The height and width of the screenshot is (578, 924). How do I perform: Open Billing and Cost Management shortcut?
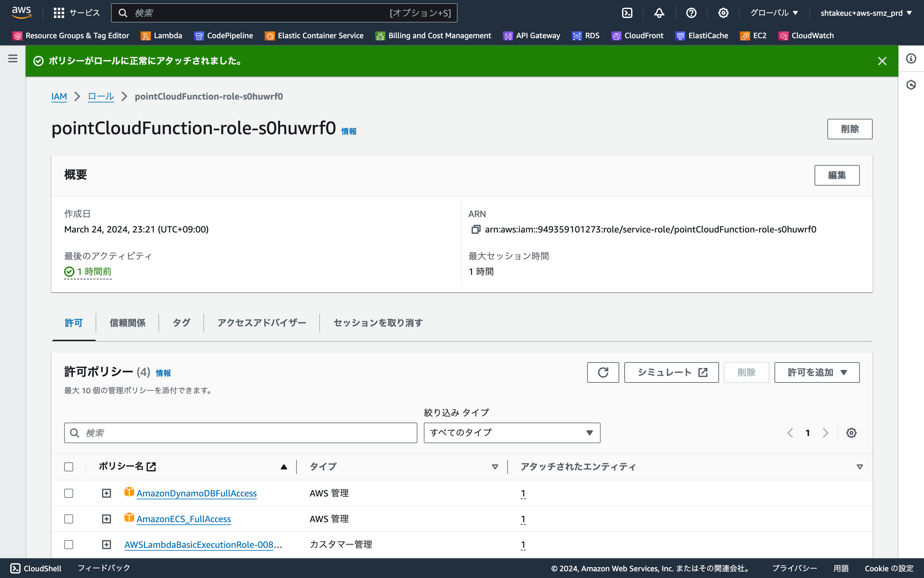coord(433,36)
